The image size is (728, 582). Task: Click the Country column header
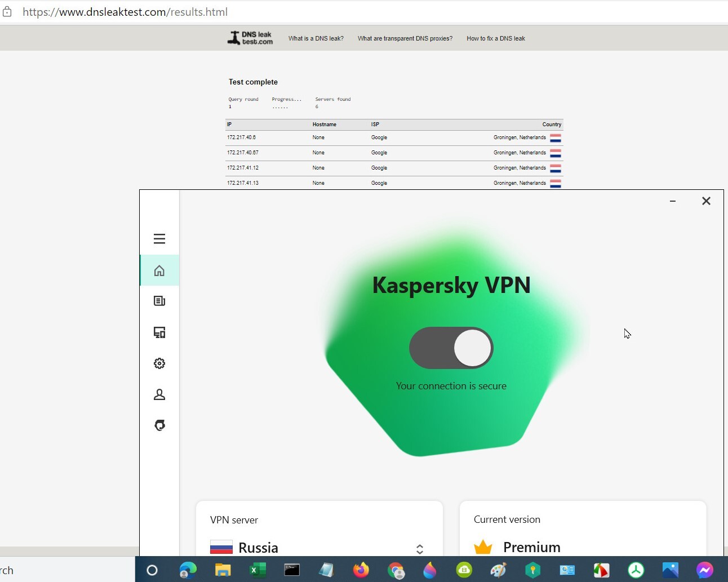point(552,125)
